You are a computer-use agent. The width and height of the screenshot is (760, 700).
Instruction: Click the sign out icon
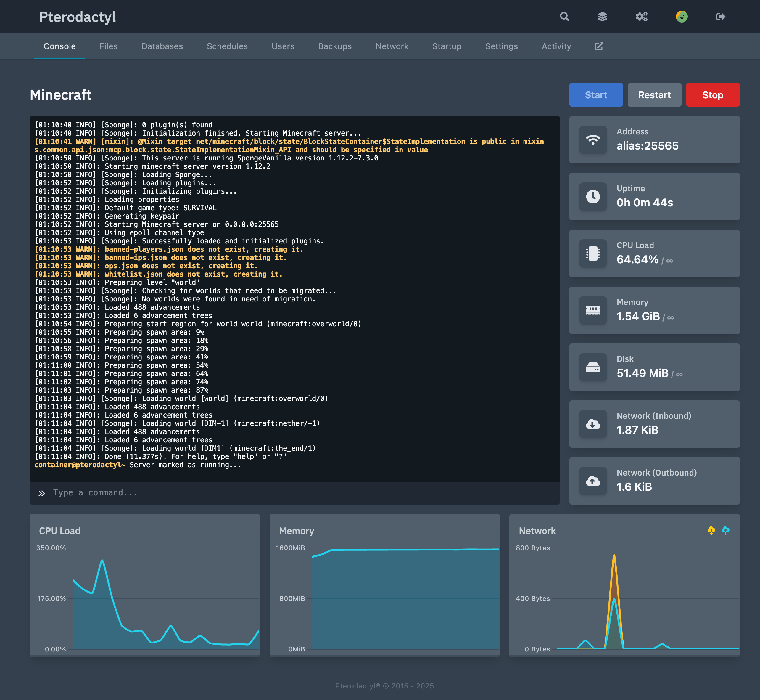tap(721, 17)
